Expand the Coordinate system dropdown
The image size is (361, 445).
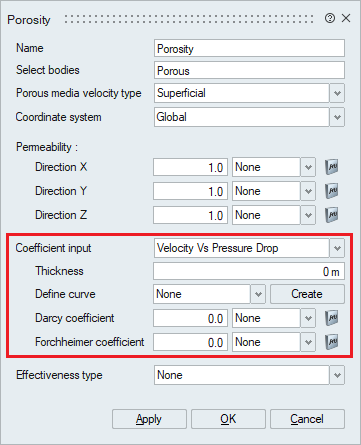click(337, 117)
